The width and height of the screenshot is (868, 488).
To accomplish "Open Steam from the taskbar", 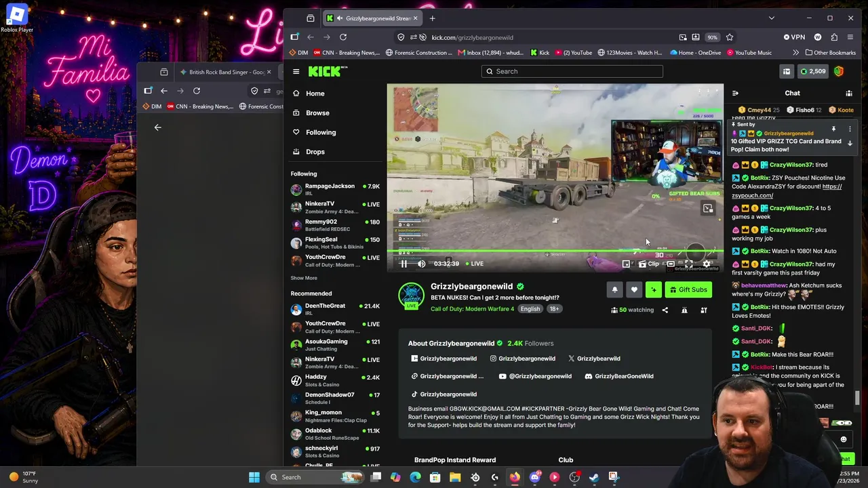I will pyautogui.click(x=594, y=477).
